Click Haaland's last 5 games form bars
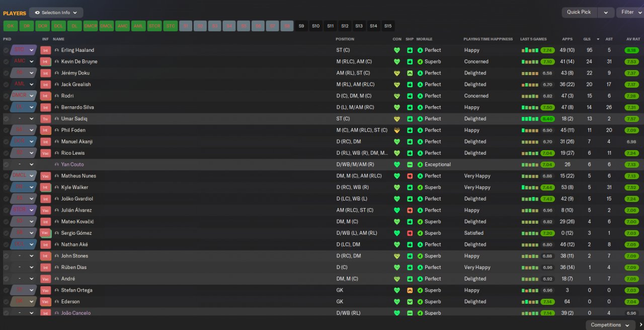This screenshot has height=330, width=644. (x=530, y=50)
